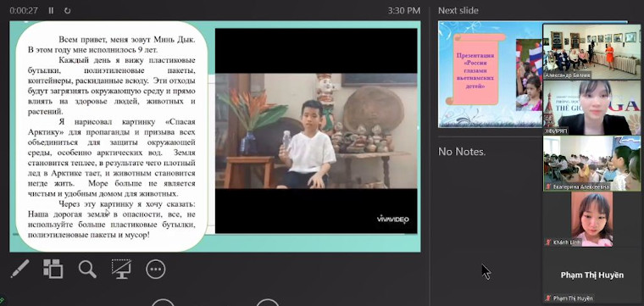Select muted mic icon beside Екатерина Алексеевна
The width and height of the screenshot is (644, 306).
point(548,186)
